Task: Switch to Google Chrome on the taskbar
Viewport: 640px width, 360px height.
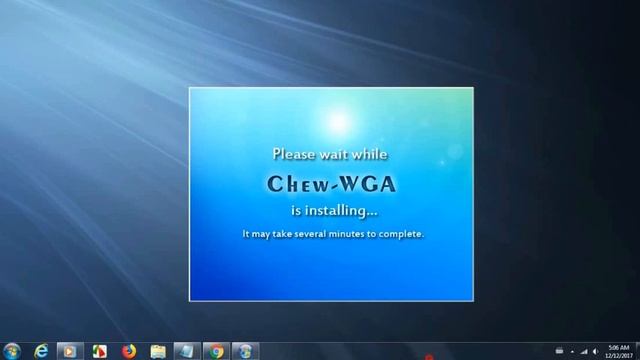Action: tap(216, 351)
